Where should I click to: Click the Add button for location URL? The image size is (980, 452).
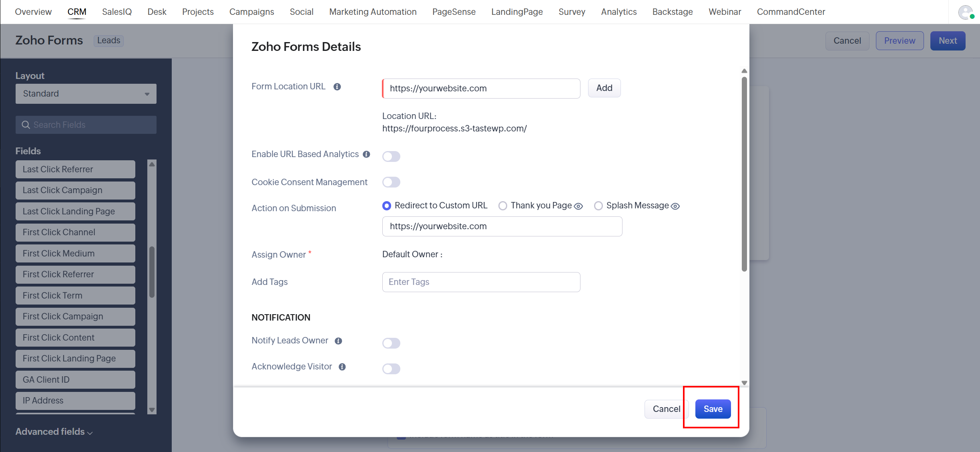tap(604, 88)
